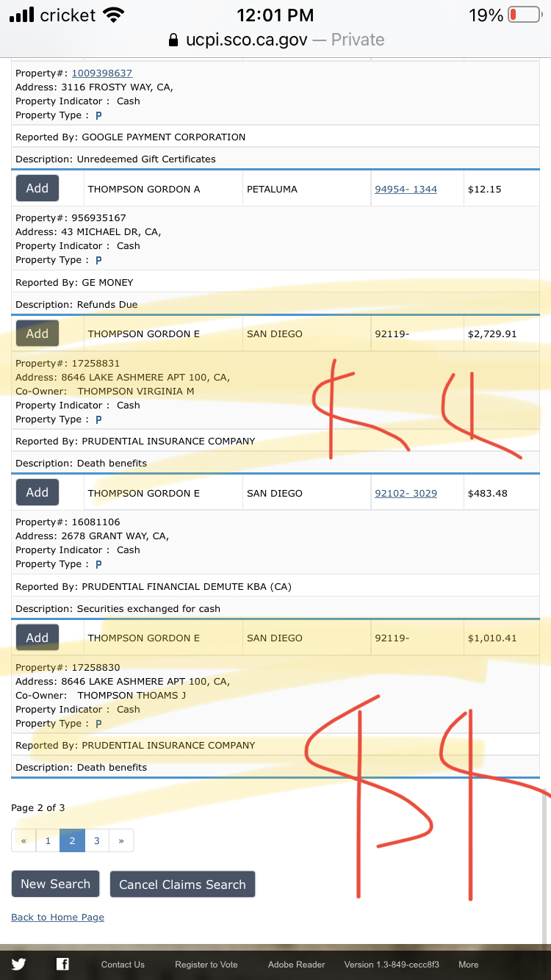Open Register to Vote footer link
The image size is (551, 980).
(x=206, y=965)
